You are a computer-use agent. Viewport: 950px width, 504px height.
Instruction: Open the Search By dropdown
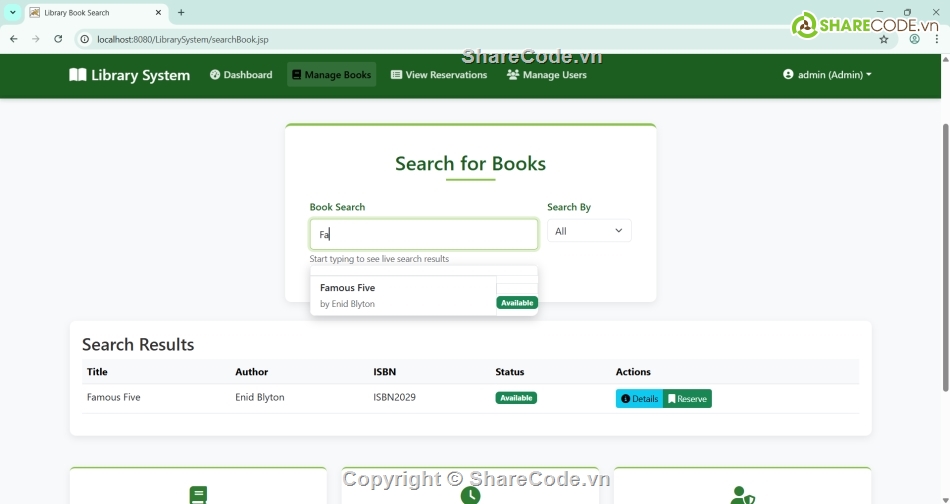pyautogui.click(x=589, y=231)
